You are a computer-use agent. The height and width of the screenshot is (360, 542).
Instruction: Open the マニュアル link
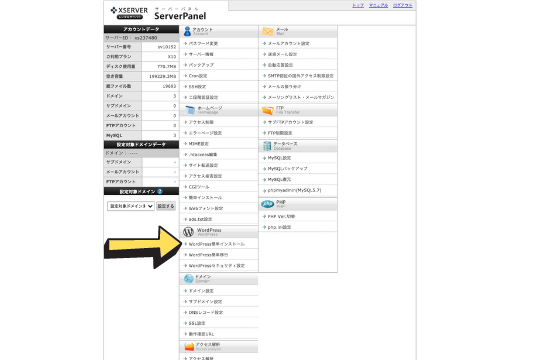pyautogui.click(x=378, y=6)
